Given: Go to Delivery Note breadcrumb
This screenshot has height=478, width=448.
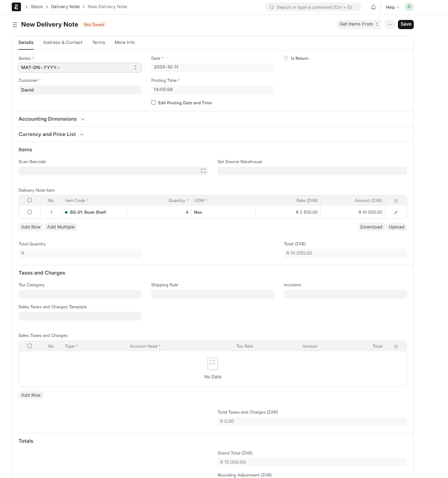Looking at the screenshot, I should pos(65,7).
